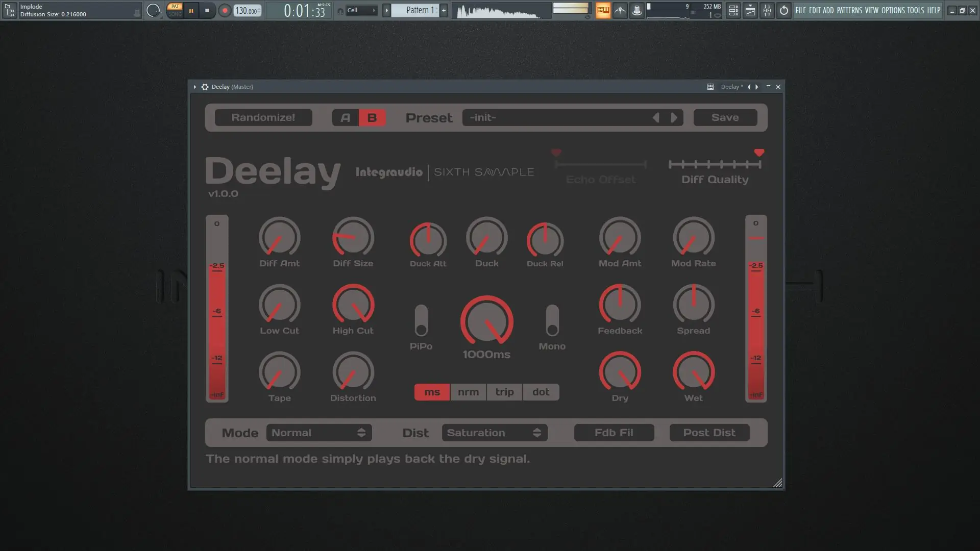The width and height of the screenshot is (980, 551).
Task: Open the Mode Normal dropdown
Action: point(319,433)
